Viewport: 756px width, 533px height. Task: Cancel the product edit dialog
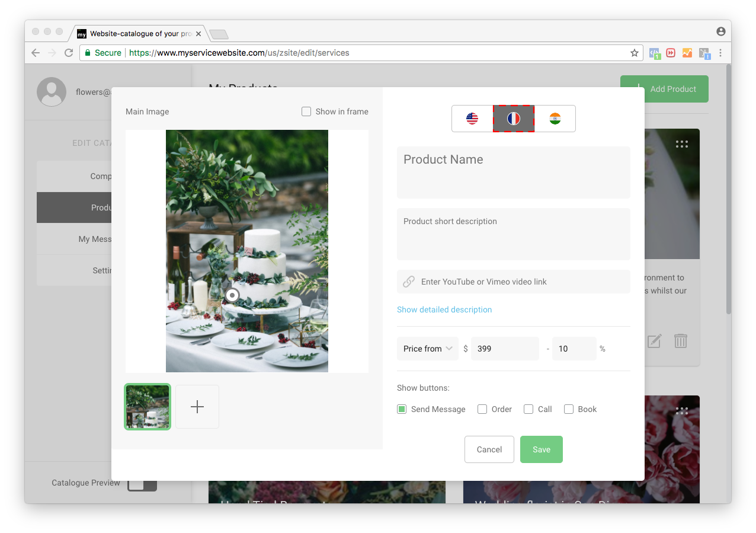489,449
